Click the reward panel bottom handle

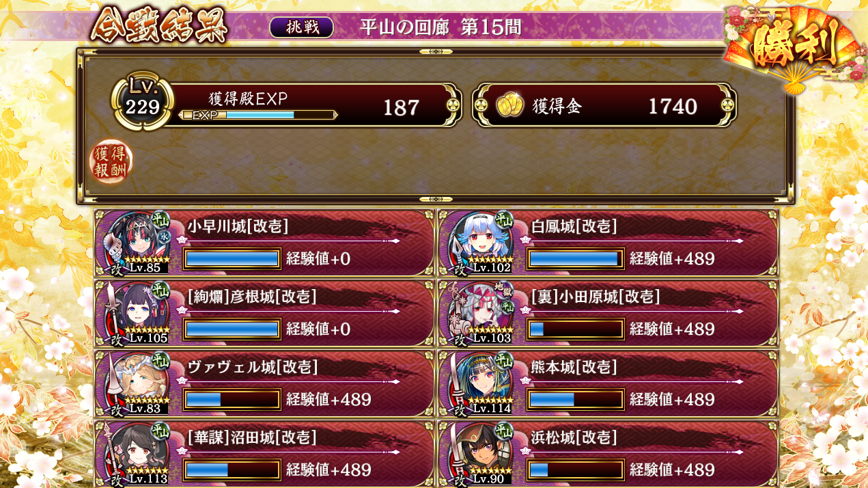(436, 200)
